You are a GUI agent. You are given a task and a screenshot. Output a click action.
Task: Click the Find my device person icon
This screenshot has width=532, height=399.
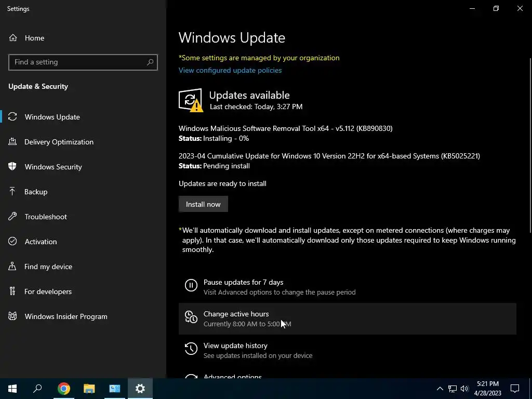pyautogui.click(x=12, y=267)
